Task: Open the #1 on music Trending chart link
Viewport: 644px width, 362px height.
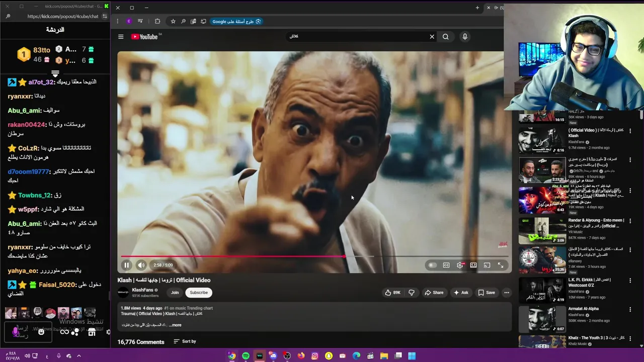Action: (189, 308)
